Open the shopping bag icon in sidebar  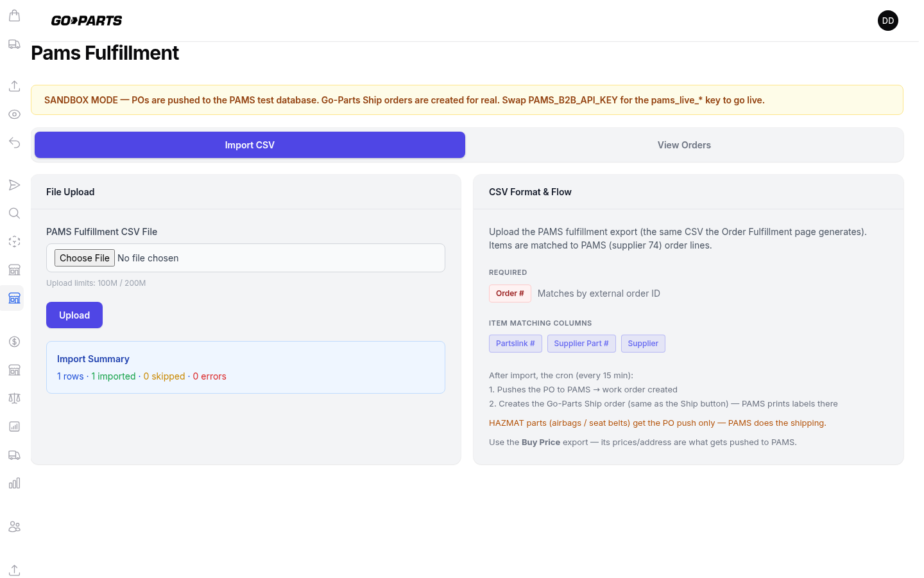[14, 15]
